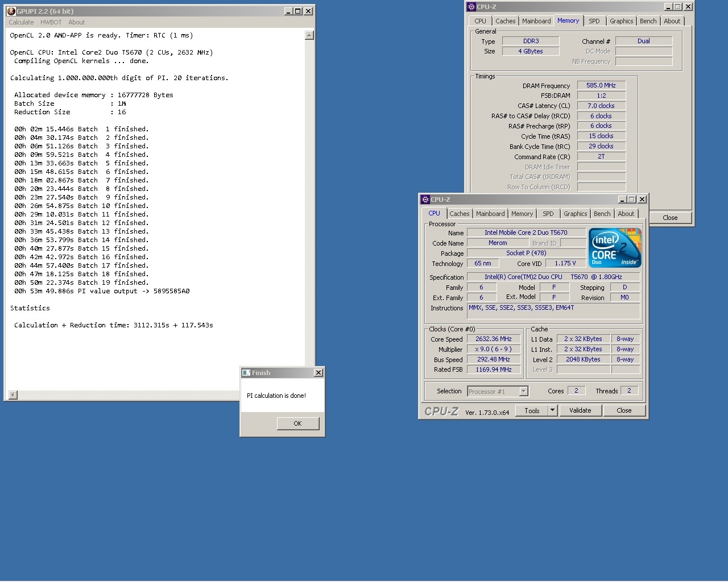Click the Memory CPU-Z window title icon
The image size is (728, 582).
(471, 7)
